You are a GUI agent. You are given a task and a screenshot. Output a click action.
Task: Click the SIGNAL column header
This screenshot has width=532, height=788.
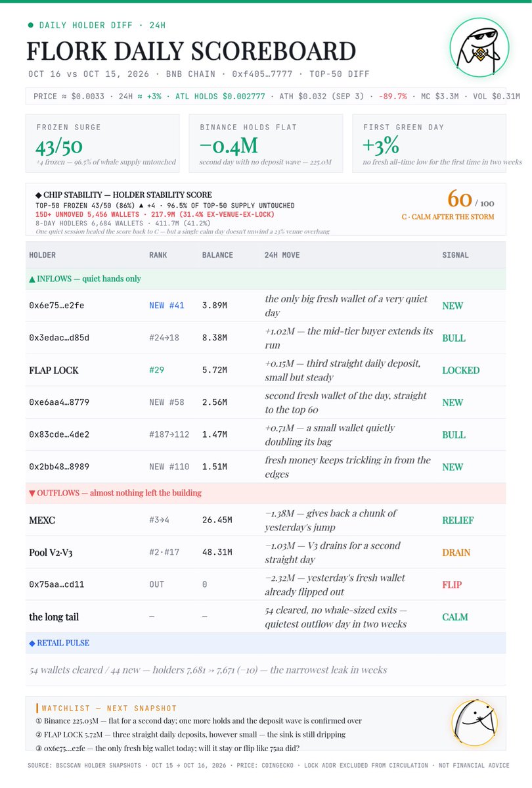tap(455, 255)
